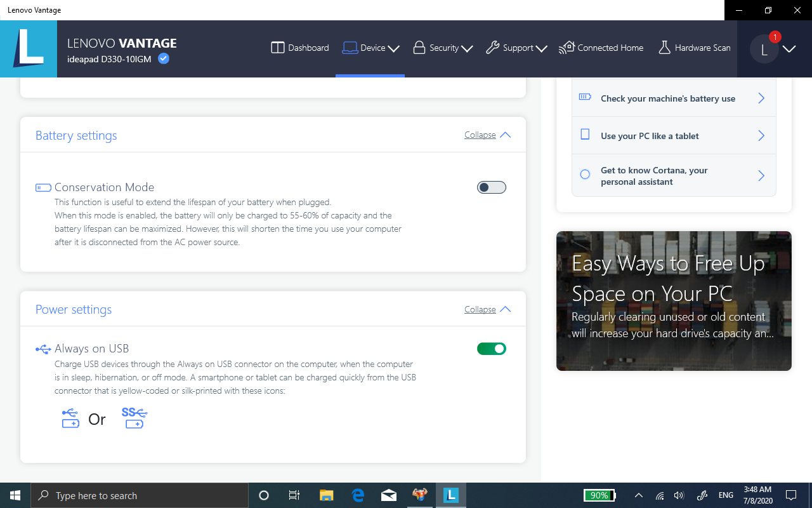Click the tablet icon beside tablet tip
The width and height of the screenshot is (812, 508).
click(586, 135)
